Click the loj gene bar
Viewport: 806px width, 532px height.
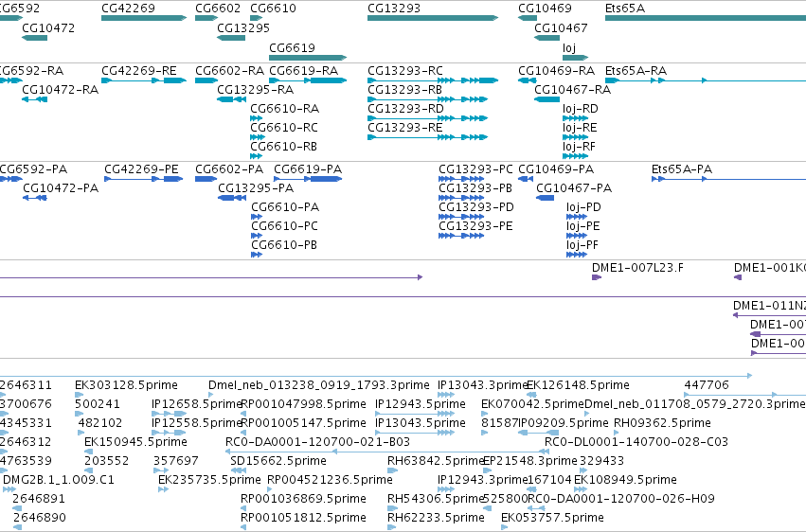point(575,58)
